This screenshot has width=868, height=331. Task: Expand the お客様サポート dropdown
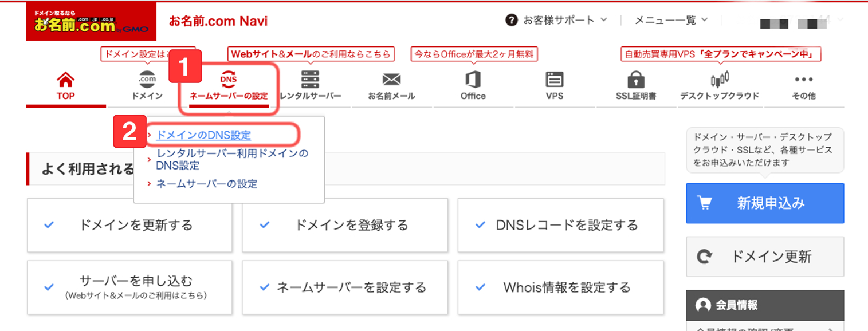coord(603,20)
